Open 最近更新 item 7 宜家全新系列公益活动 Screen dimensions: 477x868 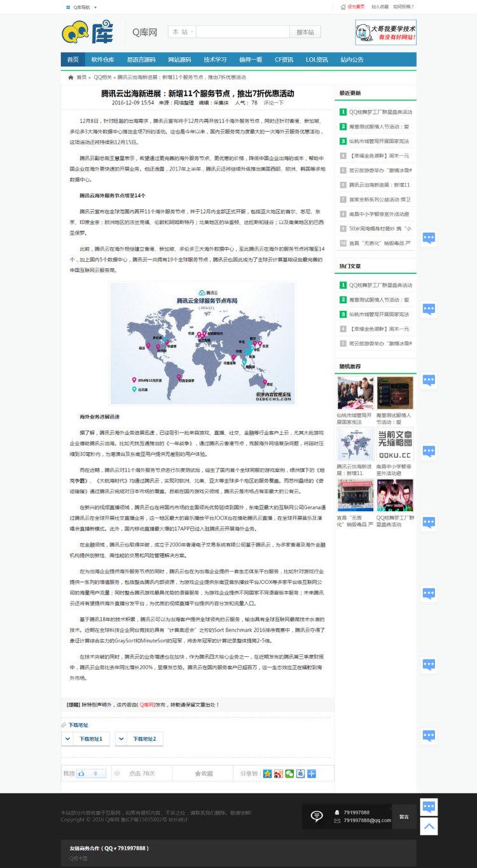(379, 199)
